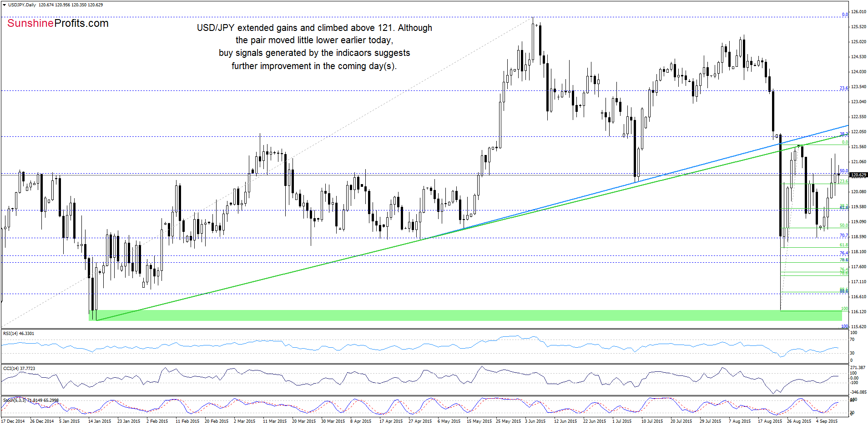Click the 6 May 2015 date label
The image size is (868, 425).
[x=449, y=421]
